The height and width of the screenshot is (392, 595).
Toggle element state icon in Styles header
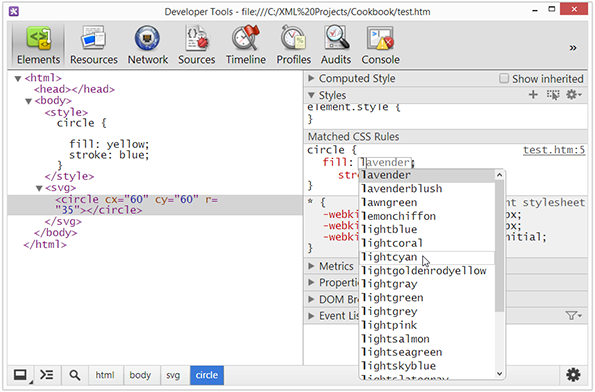(x=553, y=94)
